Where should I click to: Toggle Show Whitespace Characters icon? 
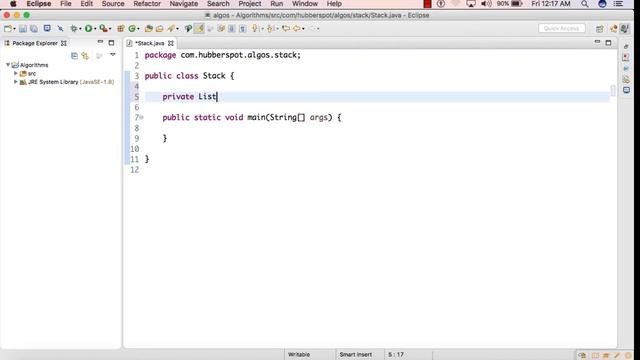pos(242,29)
